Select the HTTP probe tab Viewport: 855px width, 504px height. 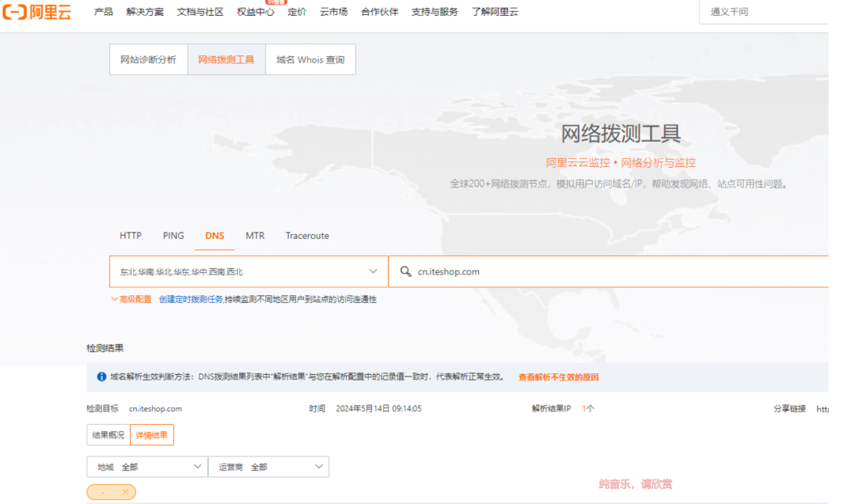(x=131, y=236)
